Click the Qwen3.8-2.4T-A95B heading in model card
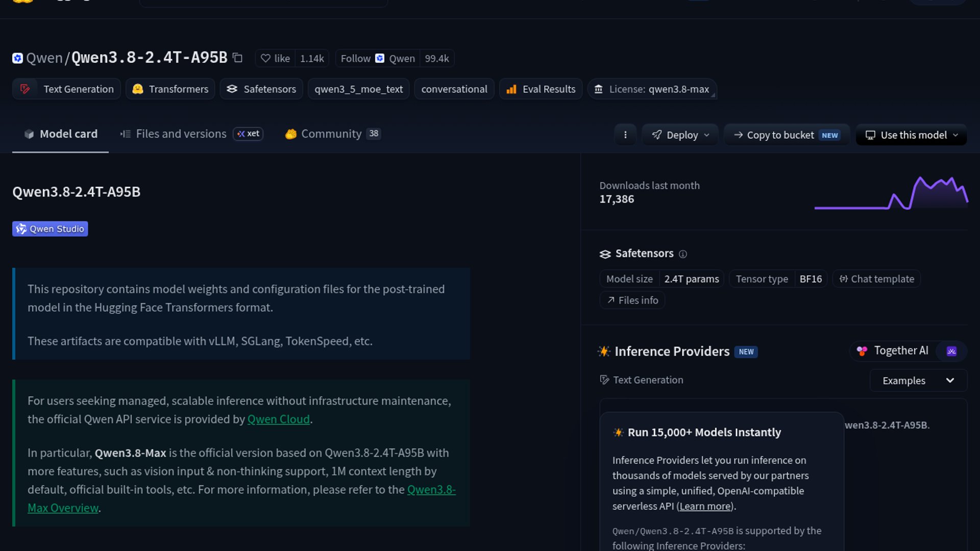The image size is (980, 551). (76, 192)
